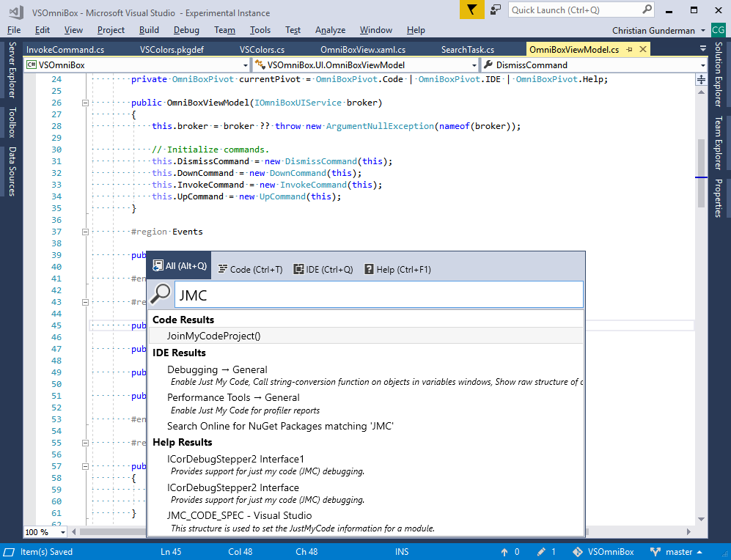731x560 pixels.
Task: Switch to the OmniBoxView.xaml.cs tab
Action: [363, 49]
